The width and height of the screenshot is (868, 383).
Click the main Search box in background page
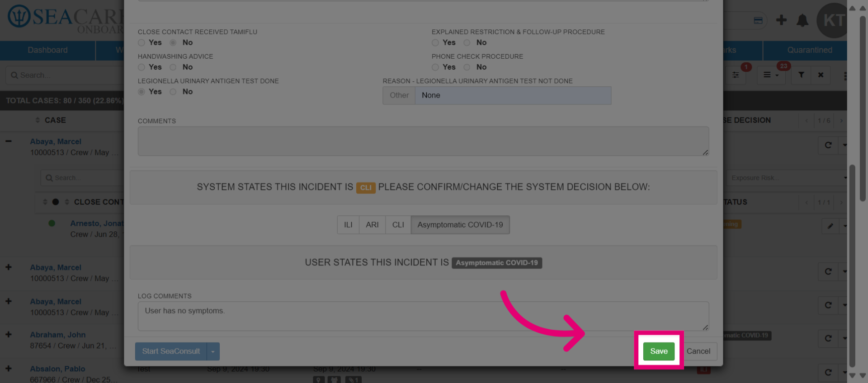(66, 75)
